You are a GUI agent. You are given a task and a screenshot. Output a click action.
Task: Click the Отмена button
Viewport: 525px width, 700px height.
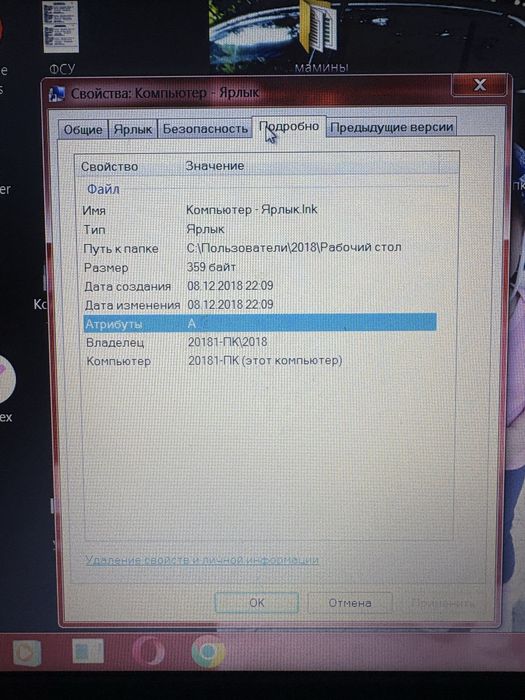pos(350,603)
